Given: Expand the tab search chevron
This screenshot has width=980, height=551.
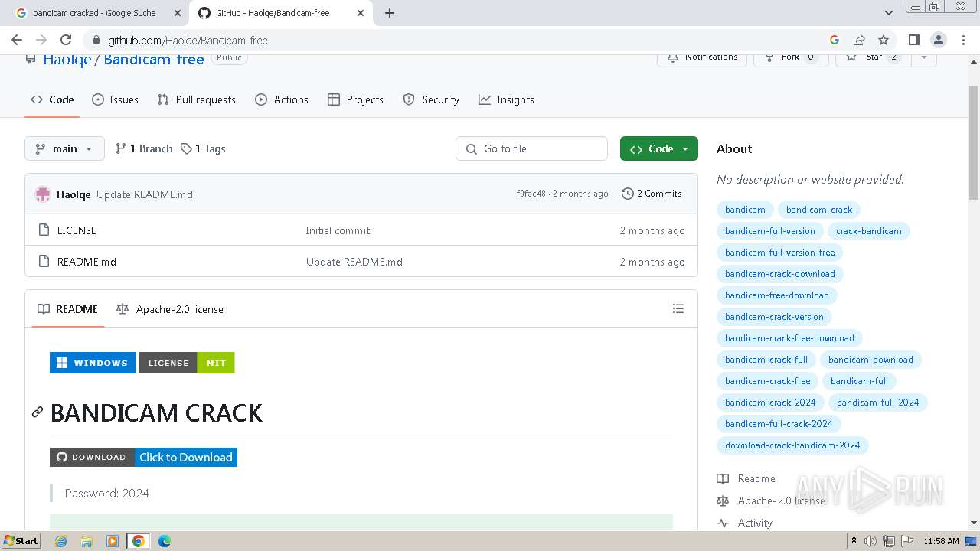Looking at the screenshot, I should 888,13.
